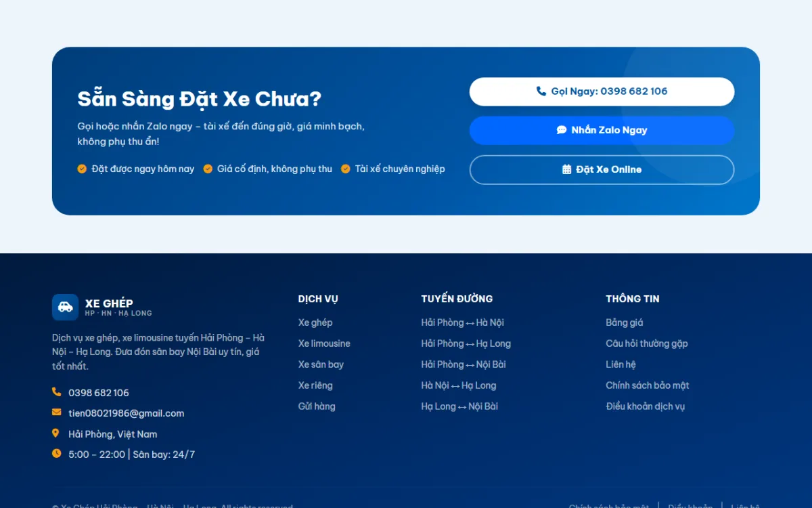
Task: Select the Hải Phòng ↔ Hạ Long route
Action: [x=466, y=343]
